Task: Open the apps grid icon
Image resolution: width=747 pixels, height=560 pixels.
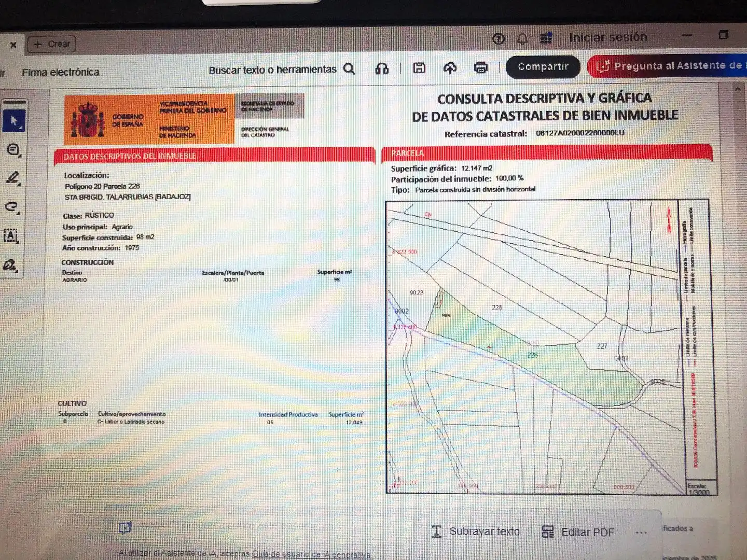Action: click(x=546, y=38)
